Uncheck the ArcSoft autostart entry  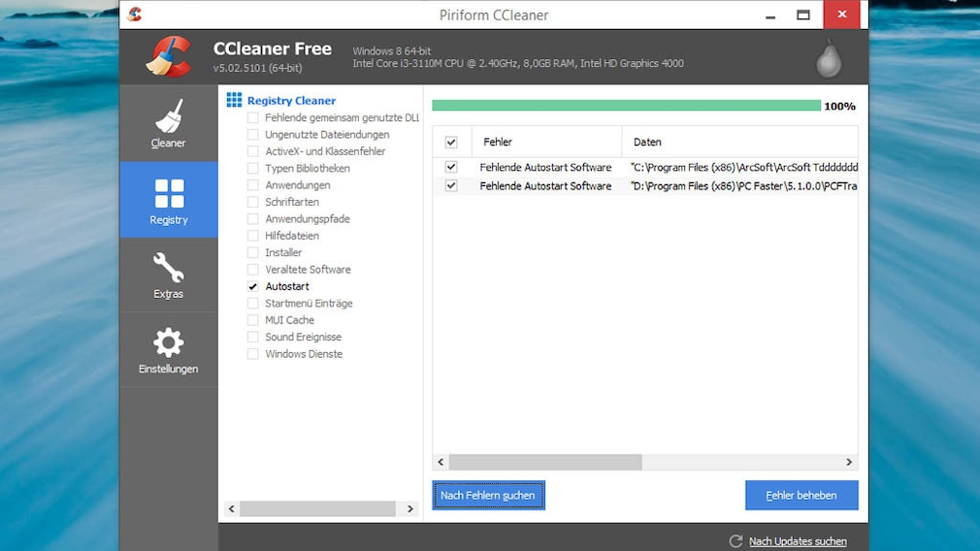point(451,167)
